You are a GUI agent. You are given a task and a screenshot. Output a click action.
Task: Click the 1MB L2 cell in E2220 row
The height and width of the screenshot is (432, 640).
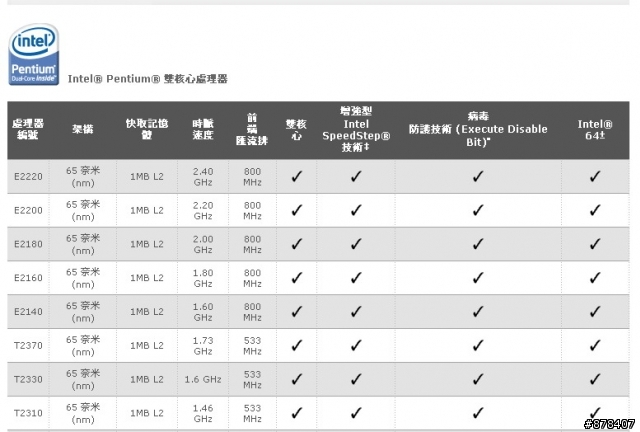[147, 176]
